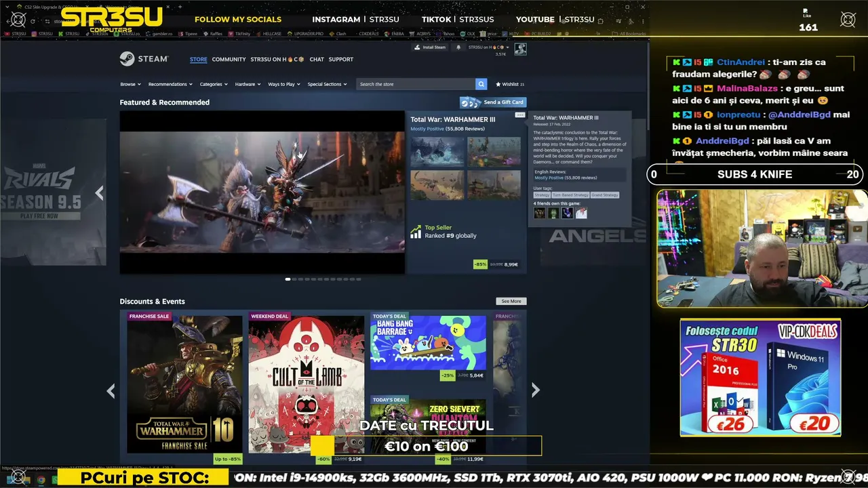The image size is (868, 488).
Task: Click MalinaBalazs's username in stream chat
Action: (746, 89)
